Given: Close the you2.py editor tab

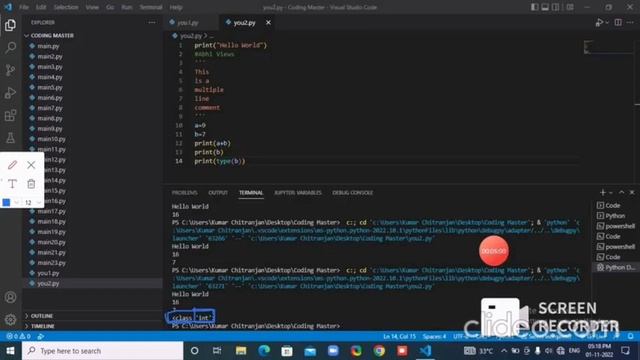Looking at the screenshot, I should pyautogui.click(x=268, y=23).
